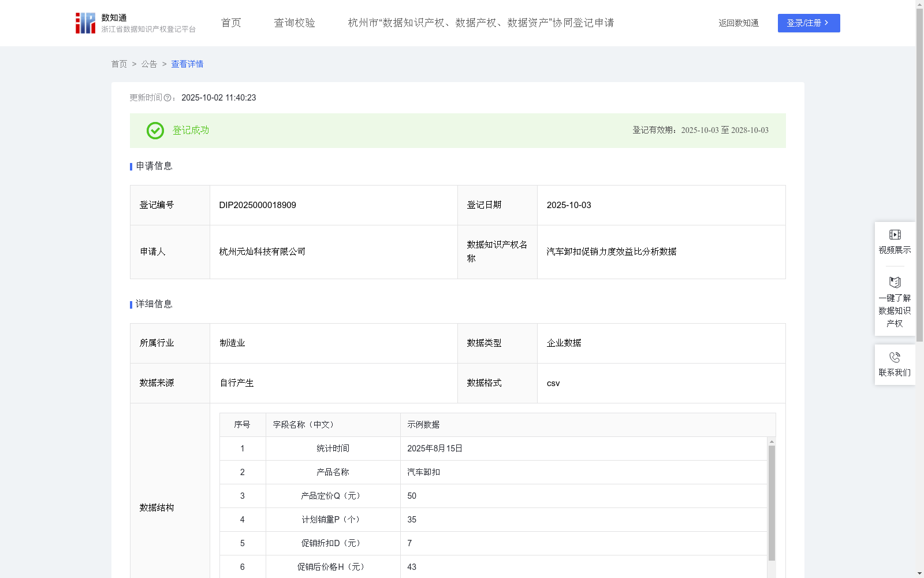The image size is (924, 578).
Task: Click the 促销后价格H（元） field row
Action: click(x=493, y=567)
